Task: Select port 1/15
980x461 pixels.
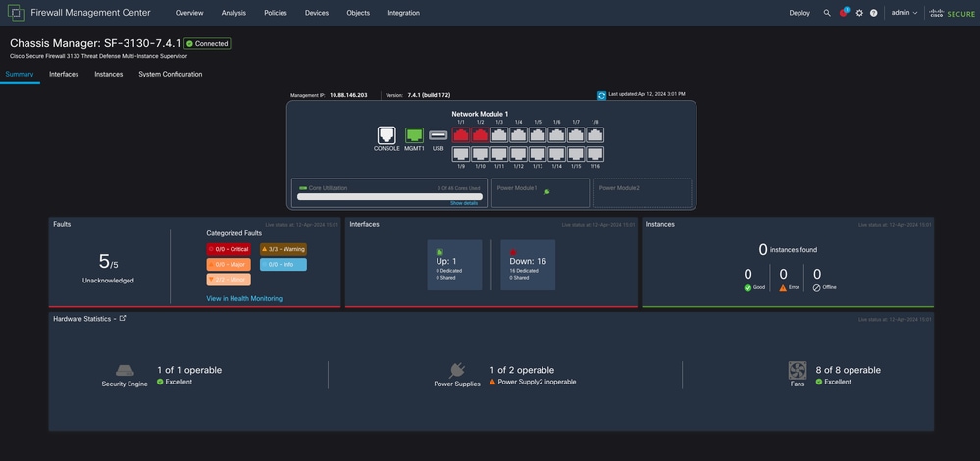Action: (576, 154)
